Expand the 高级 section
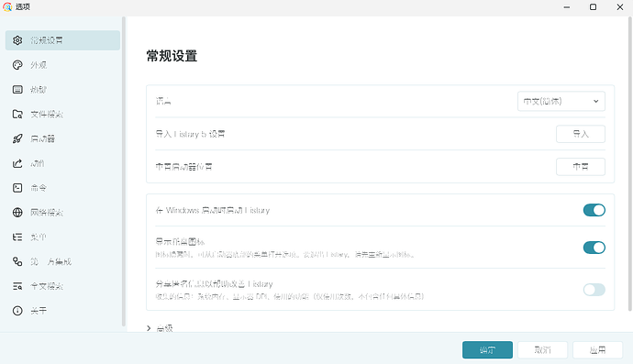 tap(161, 328)
